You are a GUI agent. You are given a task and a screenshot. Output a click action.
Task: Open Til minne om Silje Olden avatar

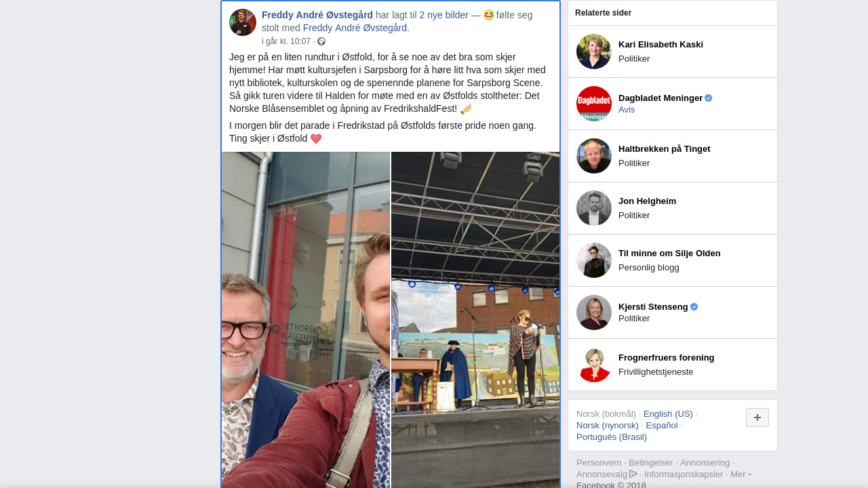[594, 260]
